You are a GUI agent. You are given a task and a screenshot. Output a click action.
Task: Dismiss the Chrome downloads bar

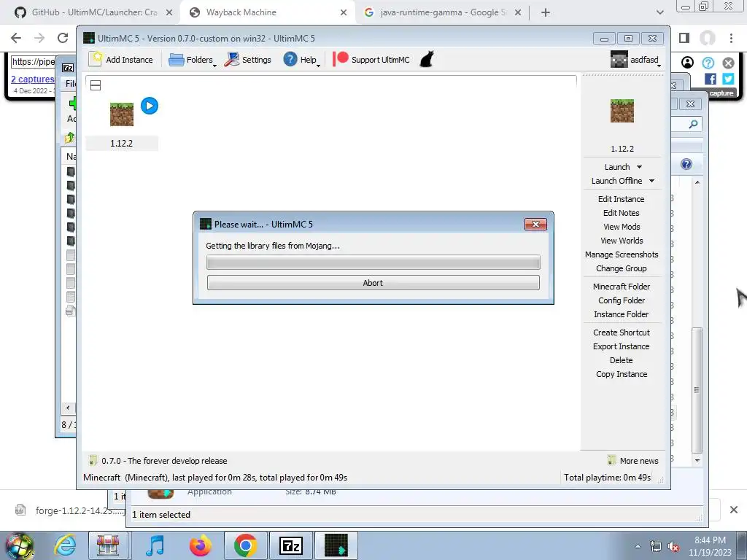(x=734, y=510)
